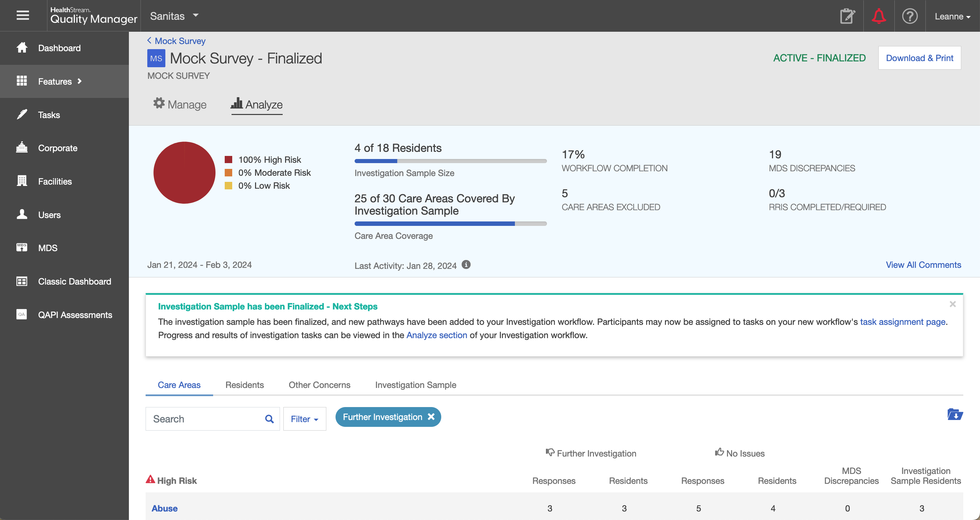Open the MDS section in sidebar
Viewport: 980px width, 520px height.
click(47, 248)
